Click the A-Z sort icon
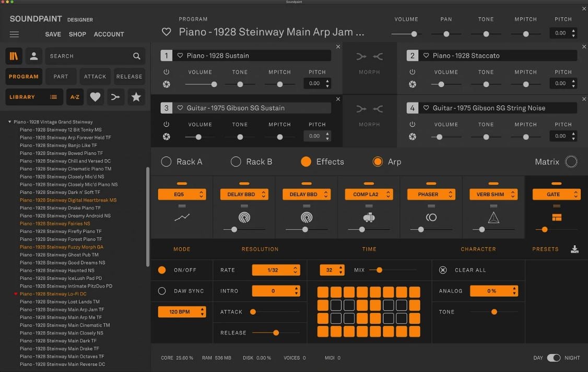Screen dimensions: 588x372 75,97
